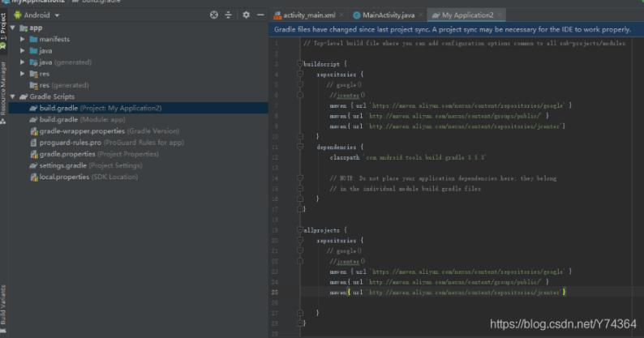Click the locate/scroll-from-source target icon
Viewport: 644px width, 338px height.
pyautogui.click(x=214, y=15)
